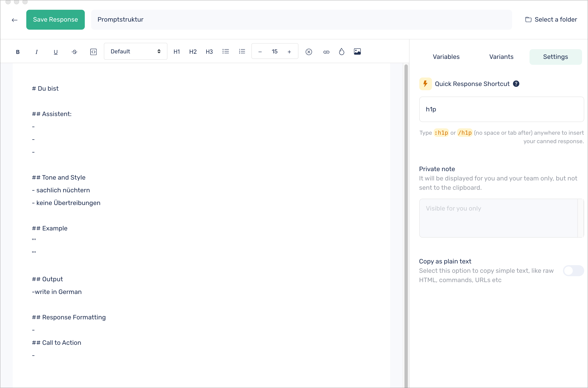Increase font size with plus
This screenshot has height=388, width=588.
click(x=289, y=52)
